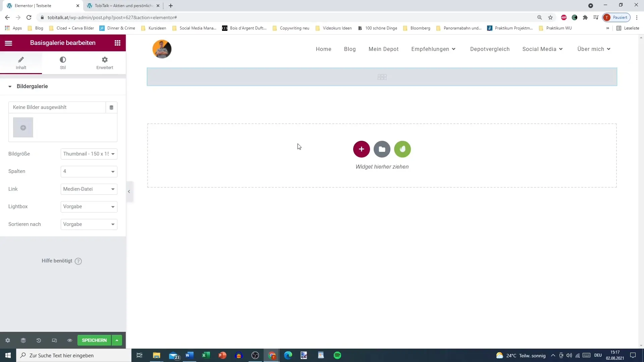Toggle responsive mode icon
Screen dimensions: 644x362
(x=54, y=340)
